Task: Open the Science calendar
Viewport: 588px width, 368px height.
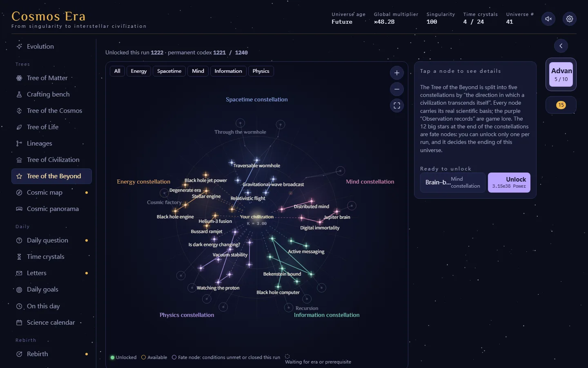Action: (x=51, y=323)
